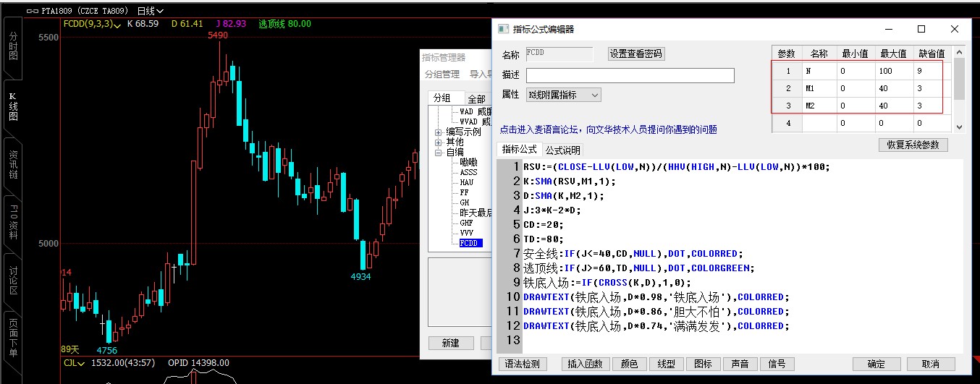Collapse the 自编 tree group
The image size is (980, 384).
(x=439, y=153)
